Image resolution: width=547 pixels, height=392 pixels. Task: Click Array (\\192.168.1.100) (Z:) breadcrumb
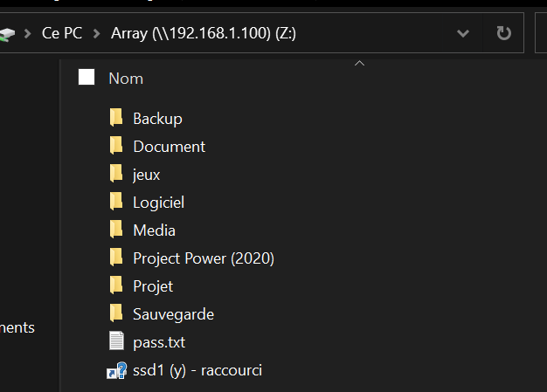click(x=204, y=33)
